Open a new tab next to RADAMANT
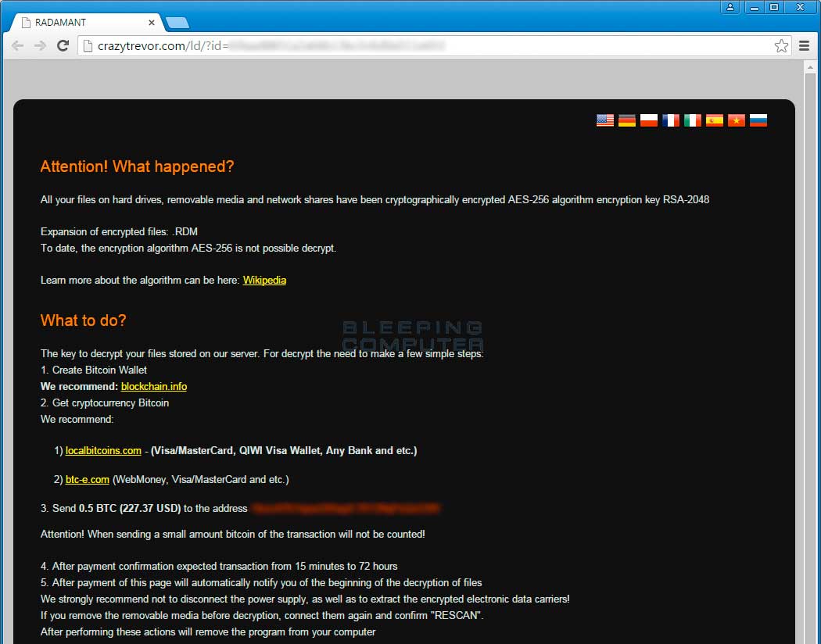 [x=177, y=23]
